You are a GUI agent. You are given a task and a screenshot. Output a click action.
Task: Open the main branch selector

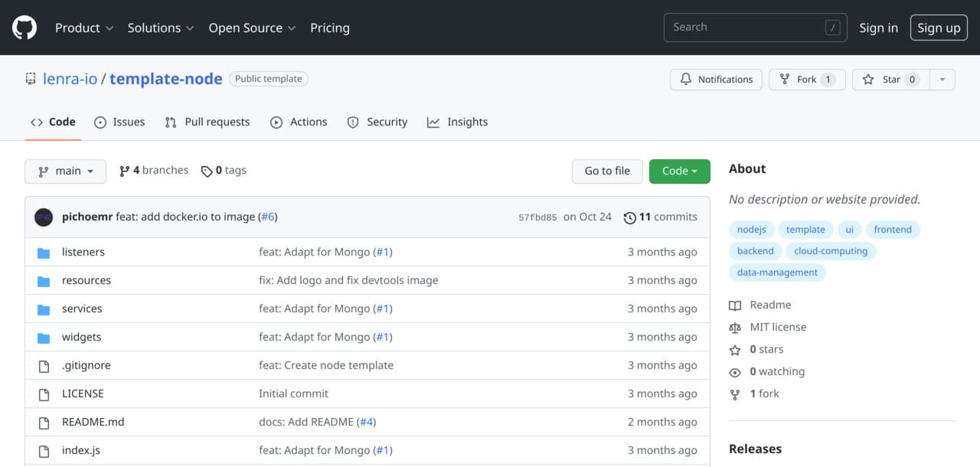click(x=65, y=171)
